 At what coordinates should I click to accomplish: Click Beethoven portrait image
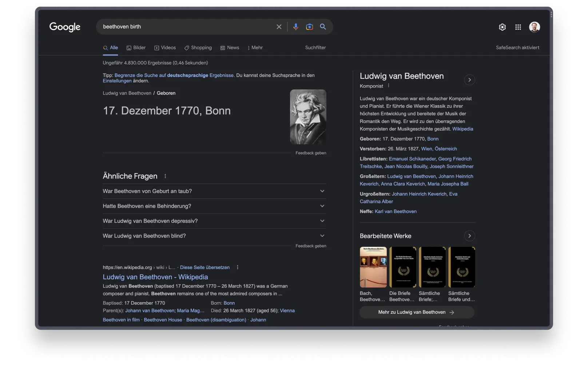(x=308, y=117)
